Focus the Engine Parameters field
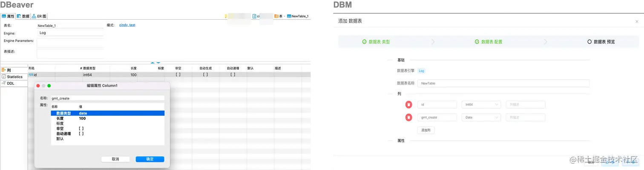Image resolution: width=644 pixels, height=170 pixels. pyautogui.click(x=70, y=43)
